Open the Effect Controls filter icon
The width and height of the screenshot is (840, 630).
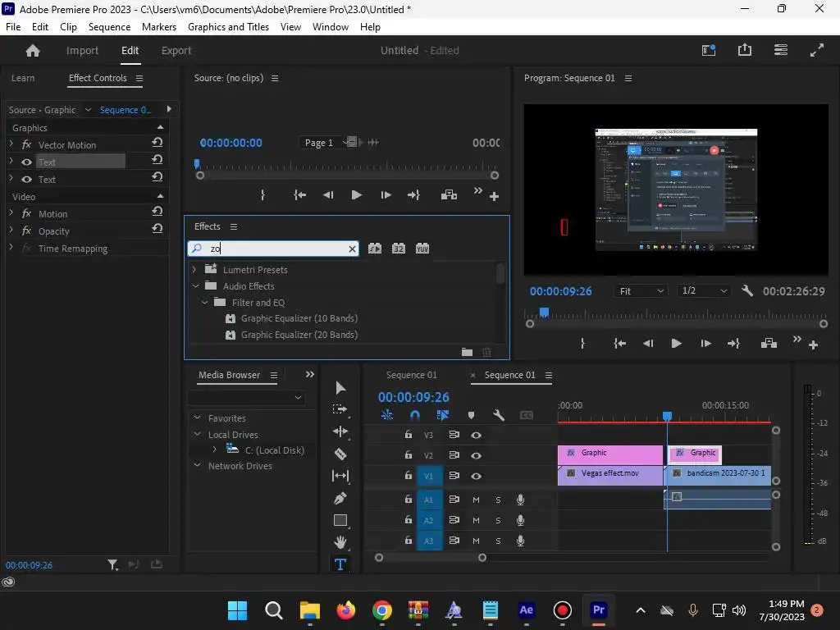point(112,564)
